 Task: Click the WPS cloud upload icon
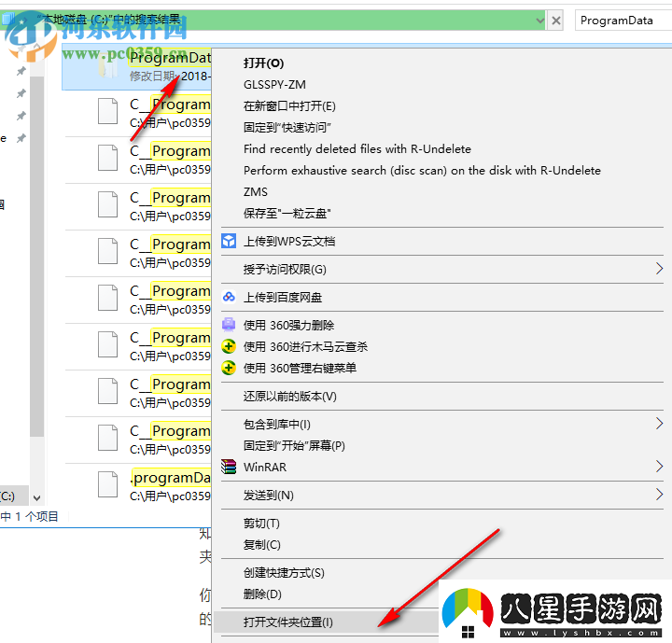(x=229, y=241)
